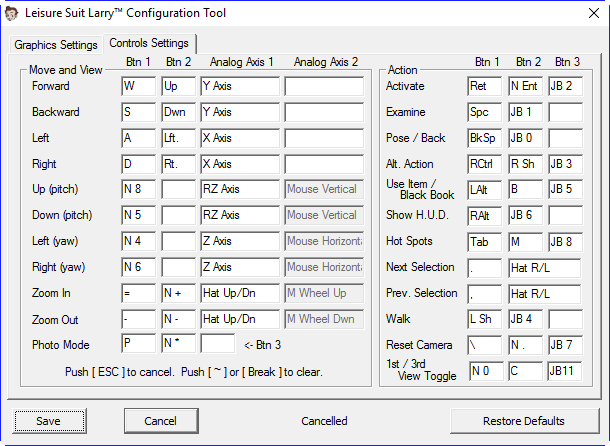The image size is (610, 446).
Task: Click View Toggle field showing JB11
Action: pos(565,371)
